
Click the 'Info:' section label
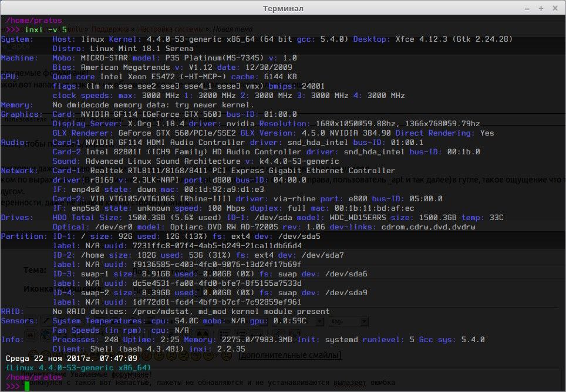pos(12,339)
